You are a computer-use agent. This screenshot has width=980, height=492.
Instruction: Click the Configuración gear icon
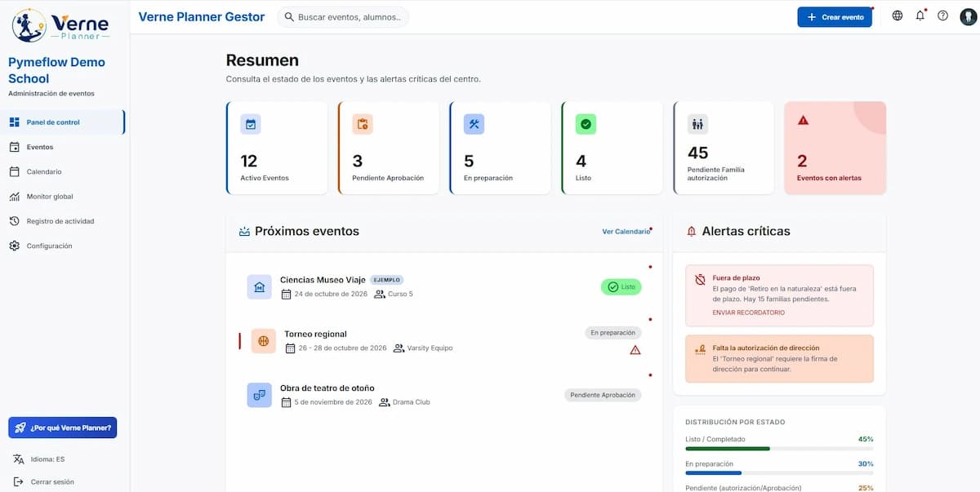(14, 246)
